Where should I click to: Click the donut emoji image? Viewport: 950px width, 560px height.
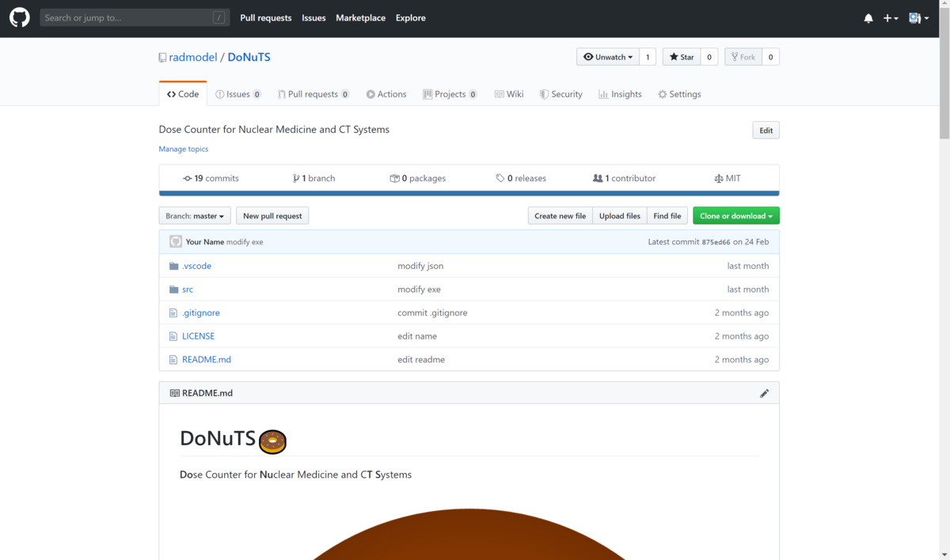pyautogui.click(x=273, y=441)
